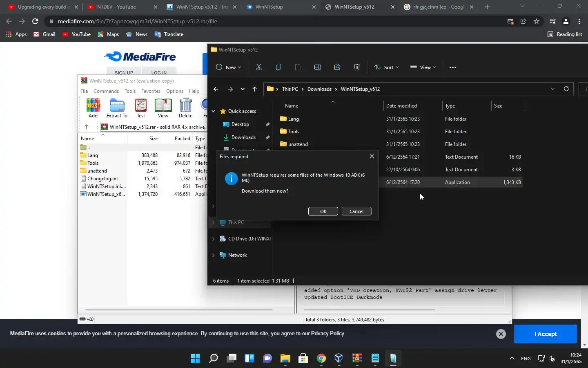Open the View dropdown in Explorer
Image resolution: width=588 pixels, height=368 pixels.
(x=423, y=67)
